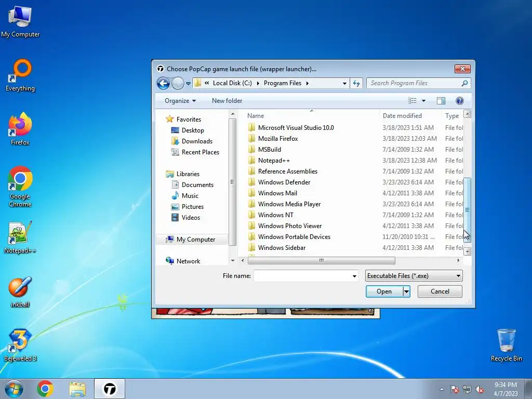The width and height of the screenshot is (532, 399).
Task: Select the Windows Defender folder
Action: [x=284, y=182]
